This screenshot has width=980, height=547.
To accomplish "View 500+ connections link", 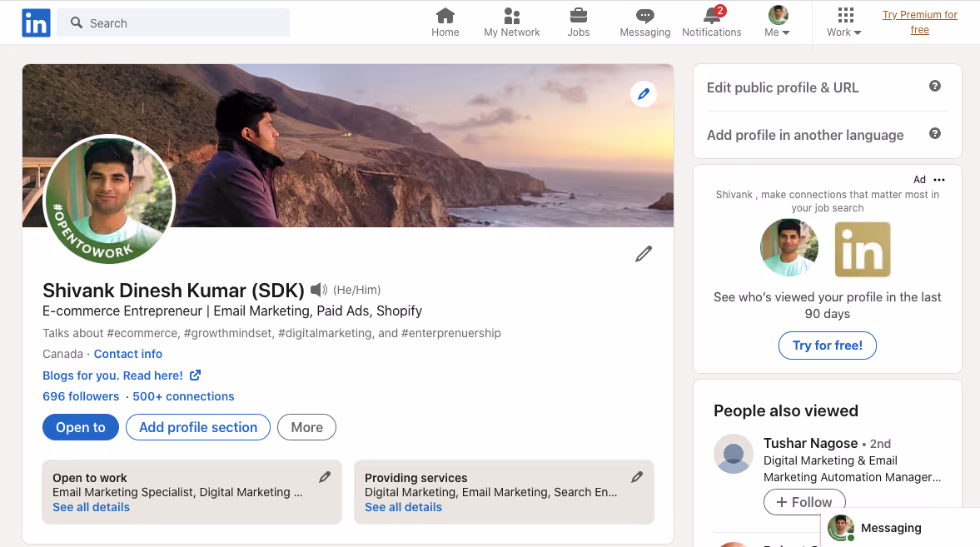I will pyautogui.click(x=183, y=396).
